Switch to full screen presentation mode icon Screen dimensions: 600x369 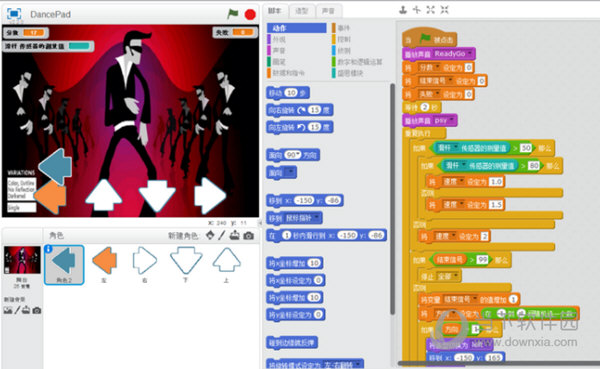point(14,14)
